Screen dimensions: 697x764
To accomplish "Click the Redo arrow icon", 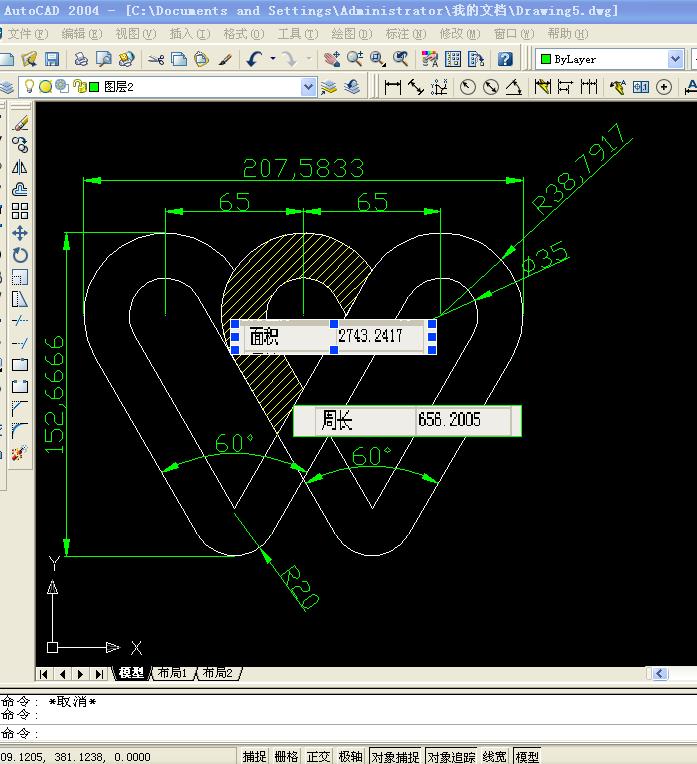I will [290, 59].
